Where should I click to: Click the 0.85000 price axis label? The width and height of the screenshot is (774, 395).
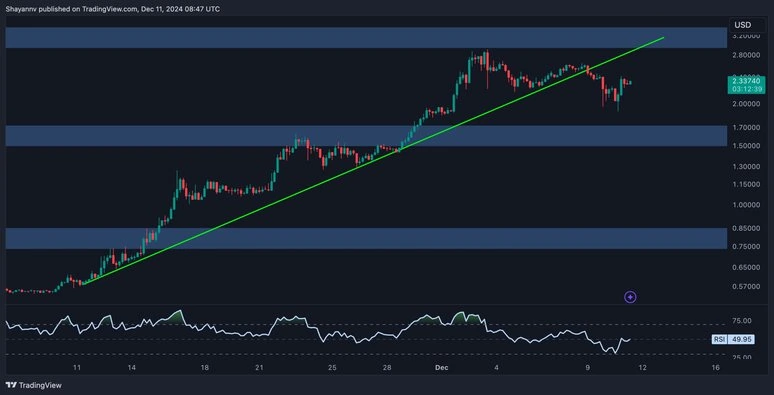pos(745,228)
